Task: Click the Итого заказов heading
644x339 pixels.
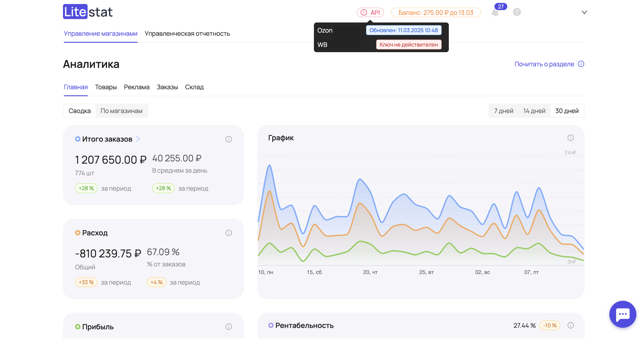Action: pos(107,139)
